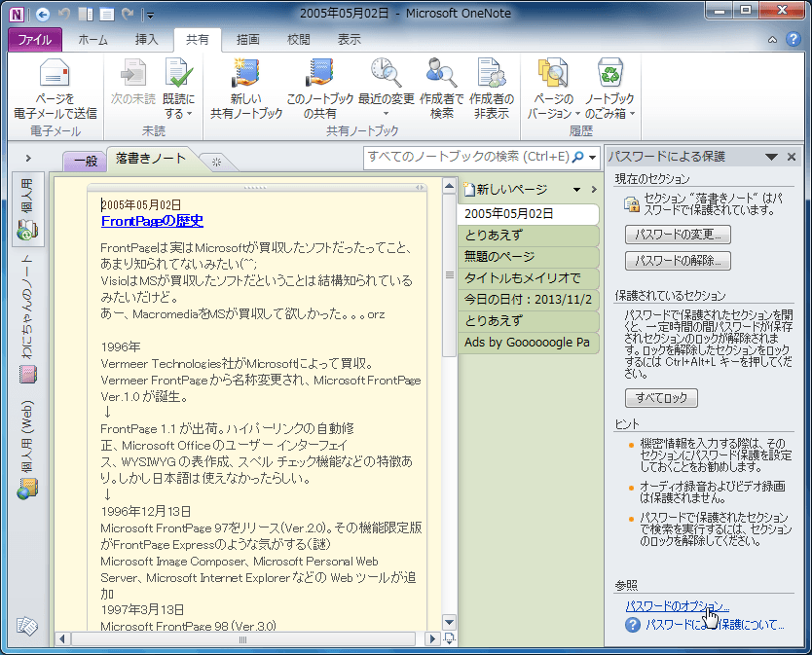Open ノートブックのごみ箱 dropdown arrow
812x655 pixels.
[x=632, y=114]
